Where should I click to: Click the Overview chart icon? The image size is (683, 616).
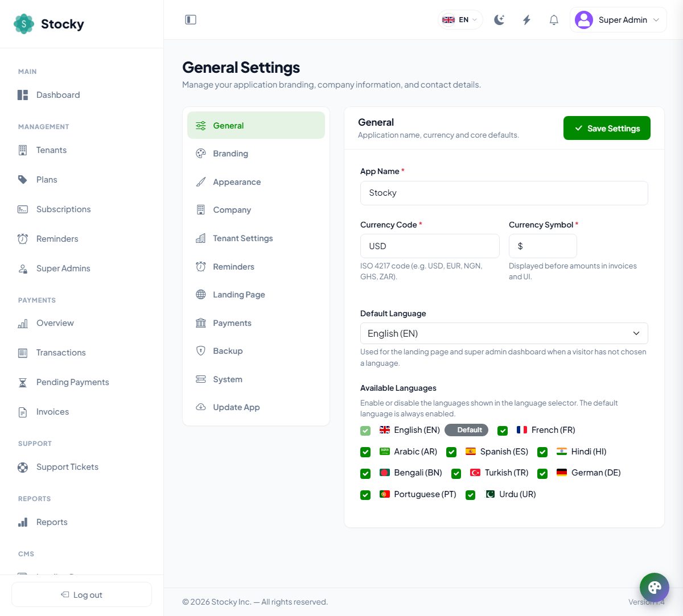pos(23,323)
